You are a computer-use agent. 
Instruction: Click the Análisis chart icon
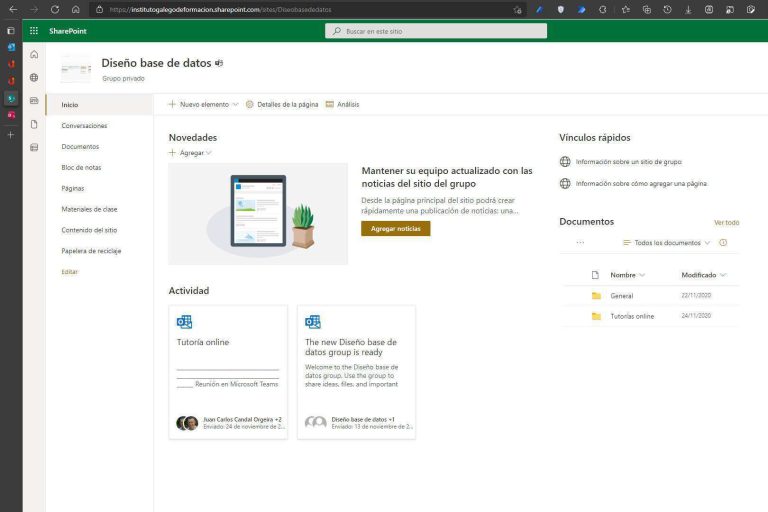click(x=330, y=104)
